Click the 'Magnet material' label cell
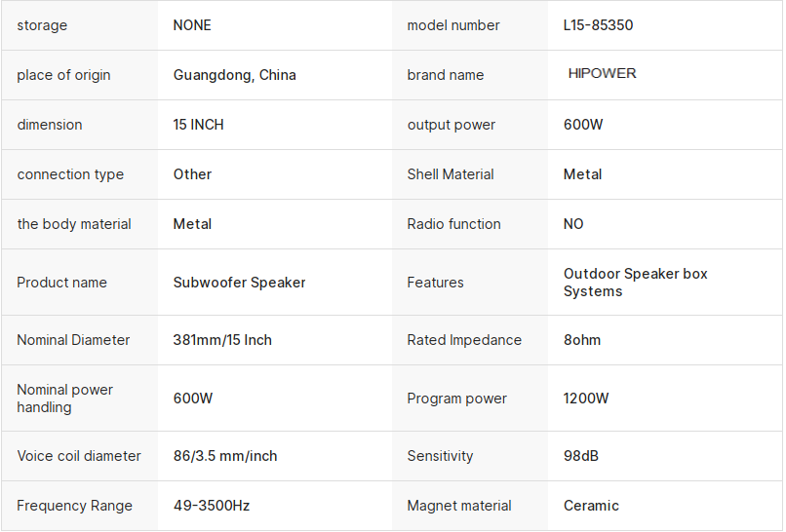Viewport: 786px width, 532px height. [458, 506]
